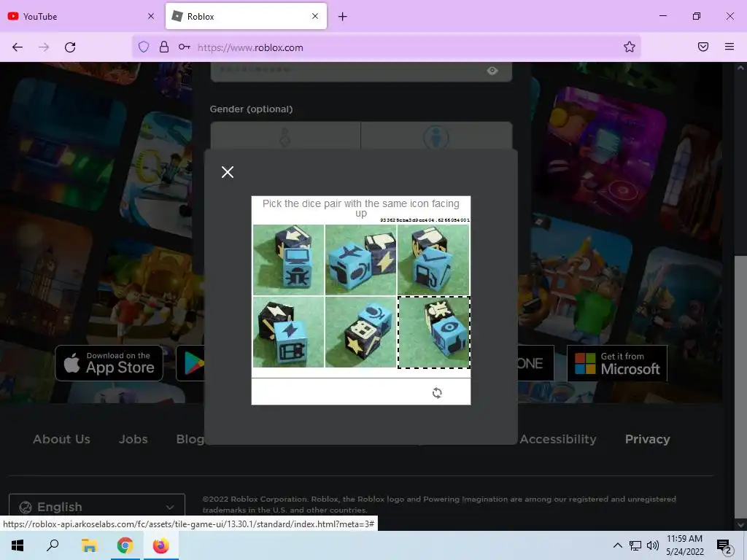This screenshot has height=560, width=747.
Task: Open the Google Play badge
Action: point(190,363)
